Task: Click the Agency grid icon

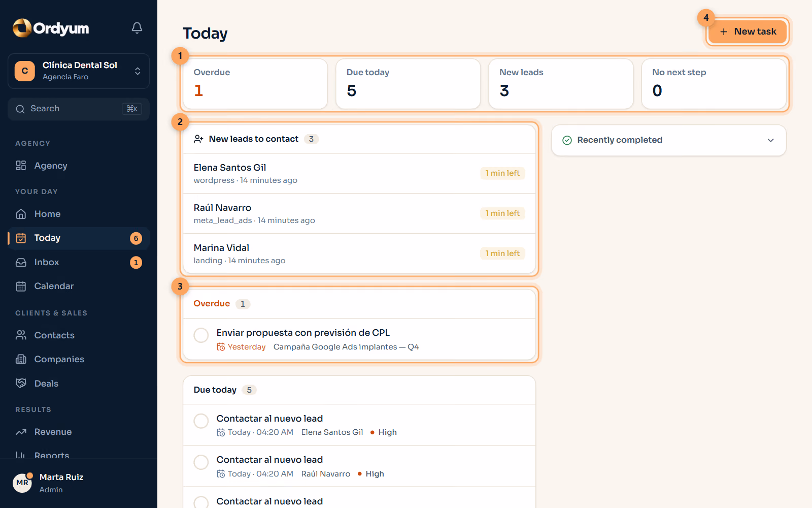Action: [x=21, y=166]
